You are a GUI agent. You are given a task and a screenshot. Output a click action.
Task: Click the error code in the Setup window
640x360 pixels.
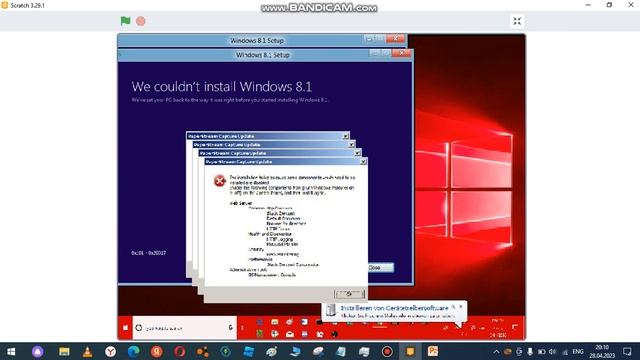tap(149, 253)
